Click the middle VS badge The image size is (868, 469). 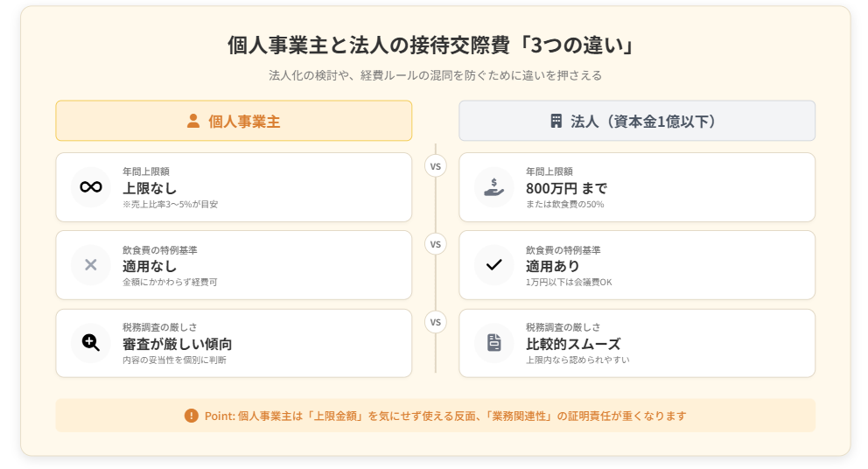point(436,243)
